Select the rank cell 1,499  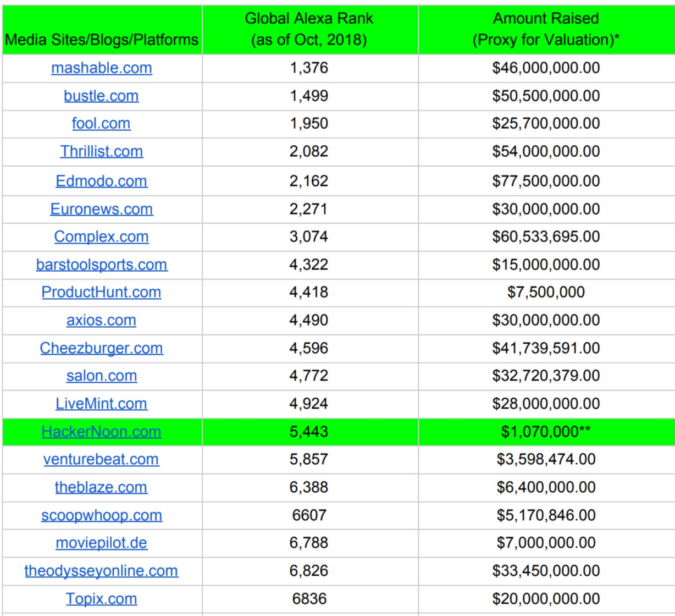310,96
